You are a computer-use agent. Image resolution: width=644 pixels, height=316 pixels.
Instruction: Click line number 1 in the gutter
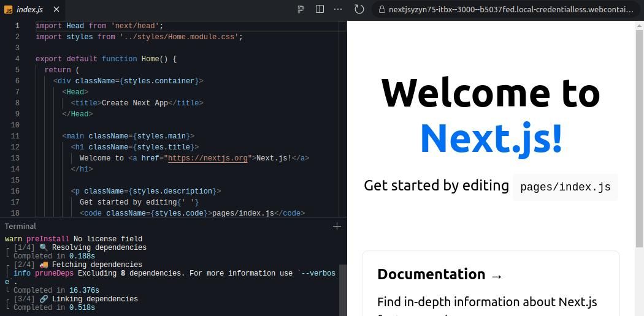17,26
